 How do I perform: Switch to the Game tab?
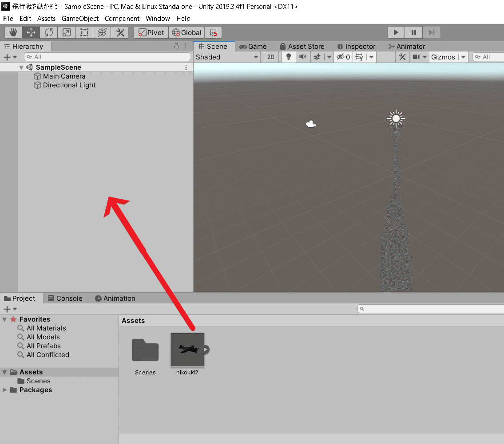253,46
